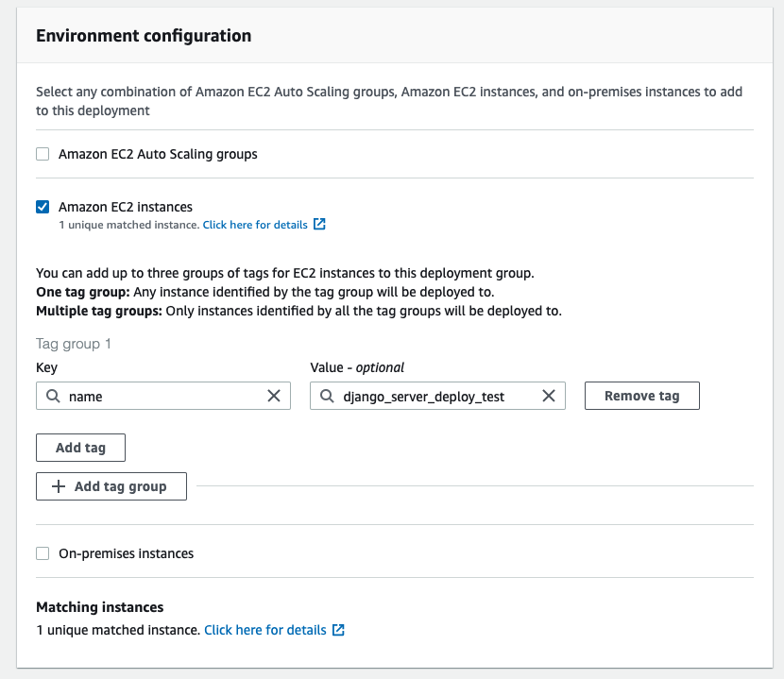
Task: Open 'Click here for details' below EC2 instances
Action: pos(255,225)
